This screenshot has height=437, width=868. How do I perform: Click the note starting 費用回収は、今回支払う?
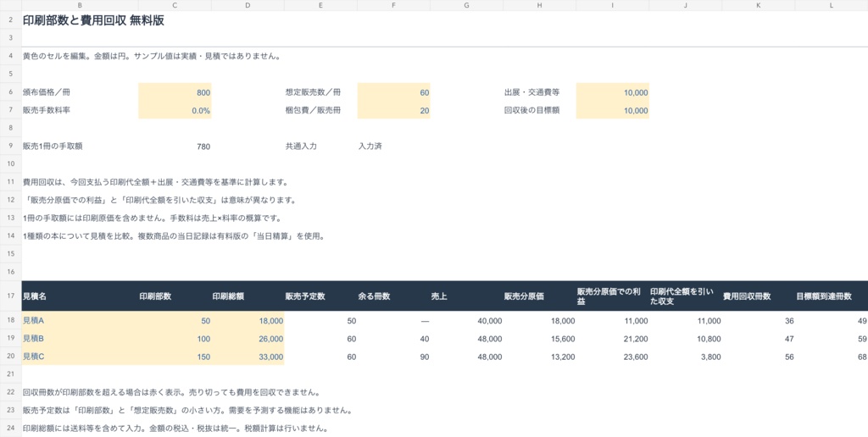155,182
